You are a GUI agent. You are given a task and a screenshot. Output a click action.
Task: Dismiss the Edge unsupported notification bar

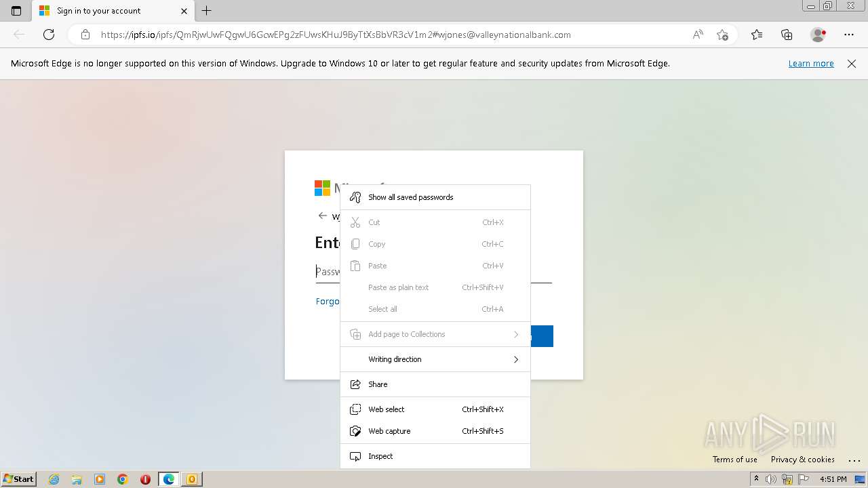pyautogui.click(x=852, y=64)
